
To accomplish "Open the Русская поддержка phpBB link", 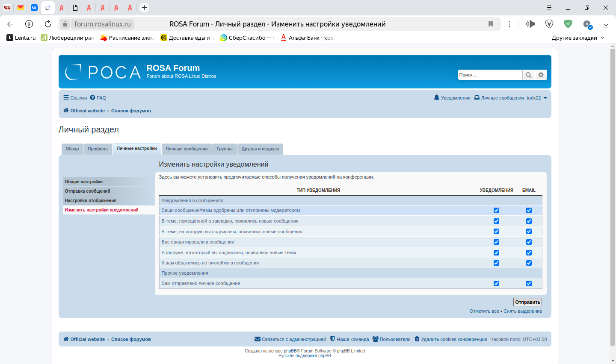I will (305, 355).
